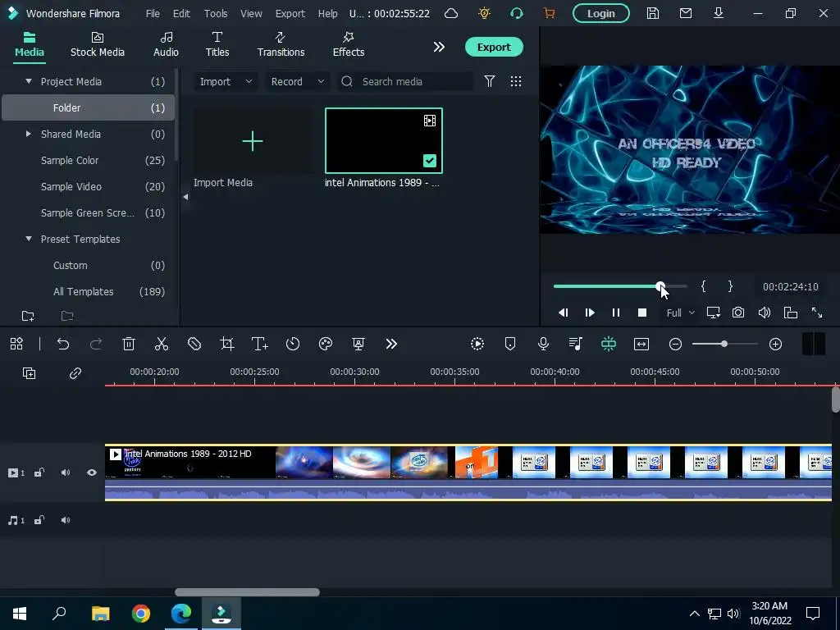Viewport: 840px width, 630px height.
Task: Take a snapshot with camera icon
Action: point(738,313)
